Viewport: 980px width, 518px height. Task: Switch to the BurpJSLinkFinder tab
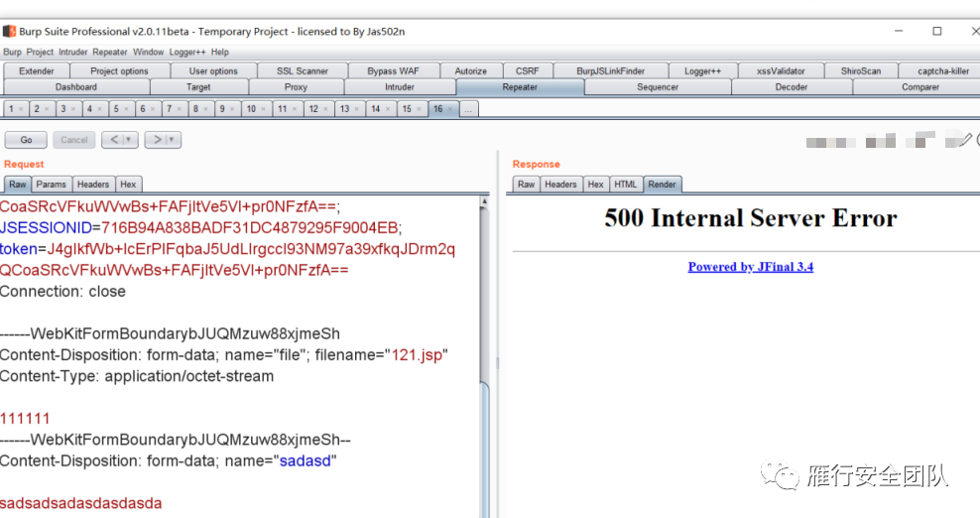(610, 70)
